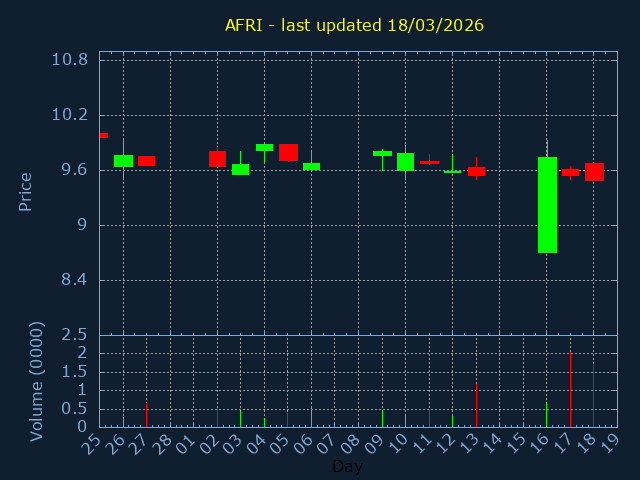Select the green candlestick on day 10
The width and height of the screenshot is (640, 480).
click(x=405, y=162)
